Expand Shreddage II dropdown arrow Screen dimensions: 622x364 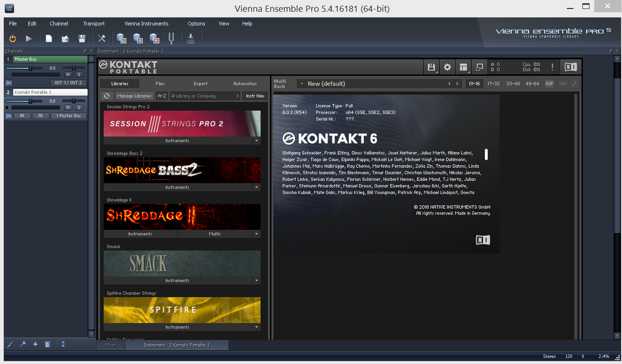pos(256,234)
